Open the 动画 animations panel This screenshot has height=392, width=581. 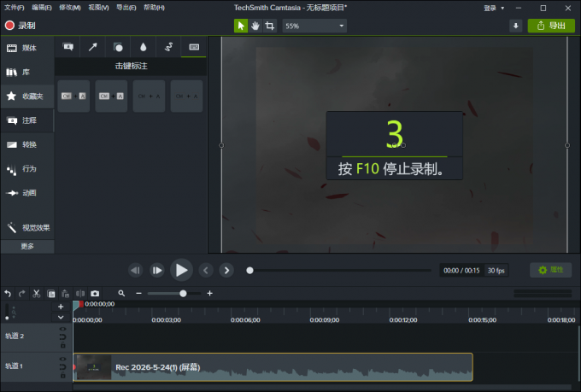click(x=27, y=193)
